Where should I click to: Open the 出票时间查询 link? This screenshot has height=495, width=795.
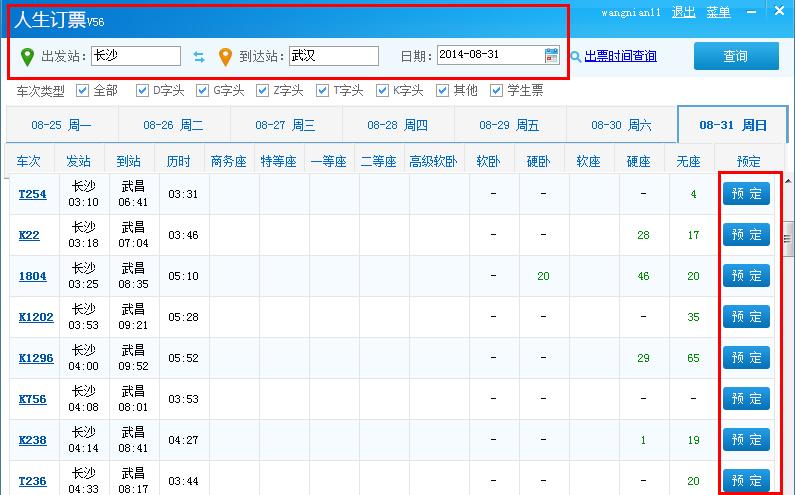click(620, 57)
